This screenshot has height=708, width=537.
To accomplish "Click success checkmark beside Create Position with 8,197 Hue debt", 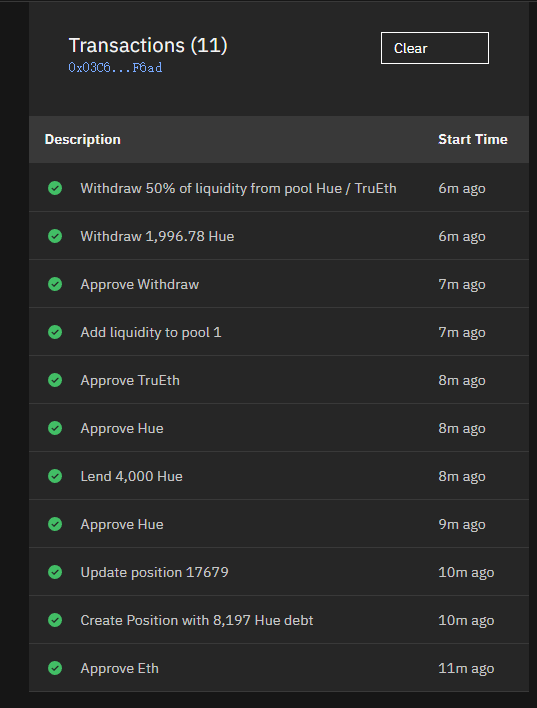I will coord(55,620).
